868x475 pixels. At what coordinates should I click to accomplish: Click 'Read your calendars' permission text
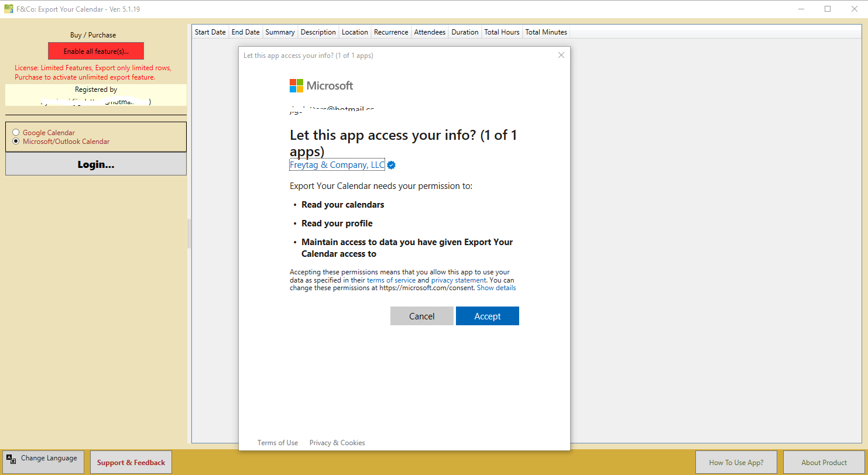click(343, 205)
